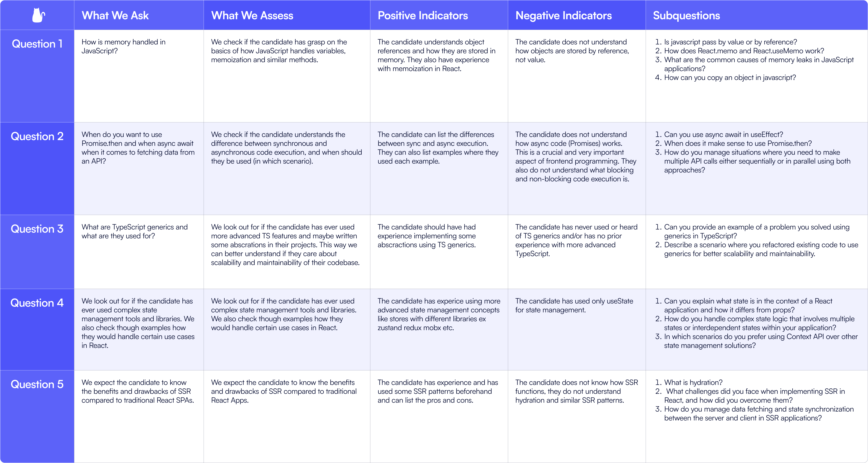Click "Can you use async await in useEffect?"
The height and width of the screenshot is (463, 868).
tap(723, 135)
